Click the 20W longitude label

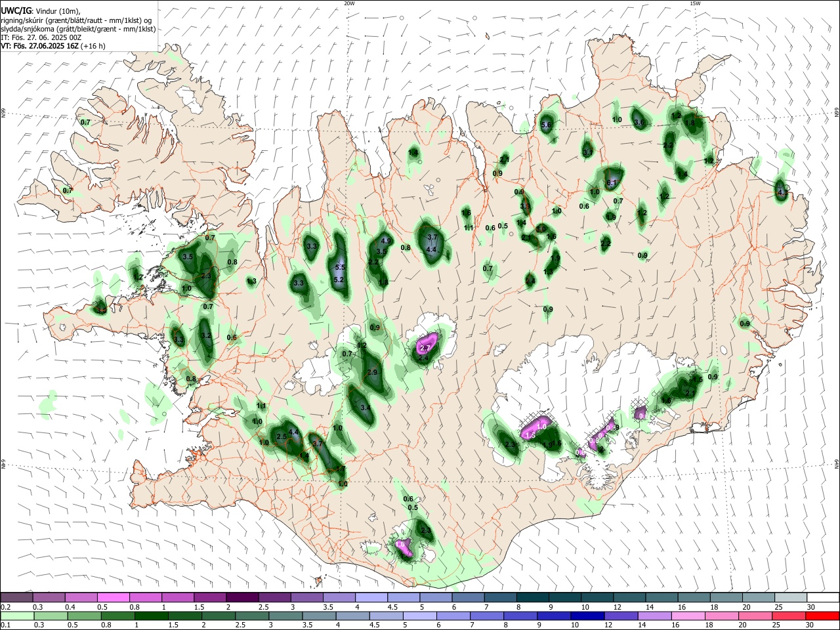(x=349, y=3)
